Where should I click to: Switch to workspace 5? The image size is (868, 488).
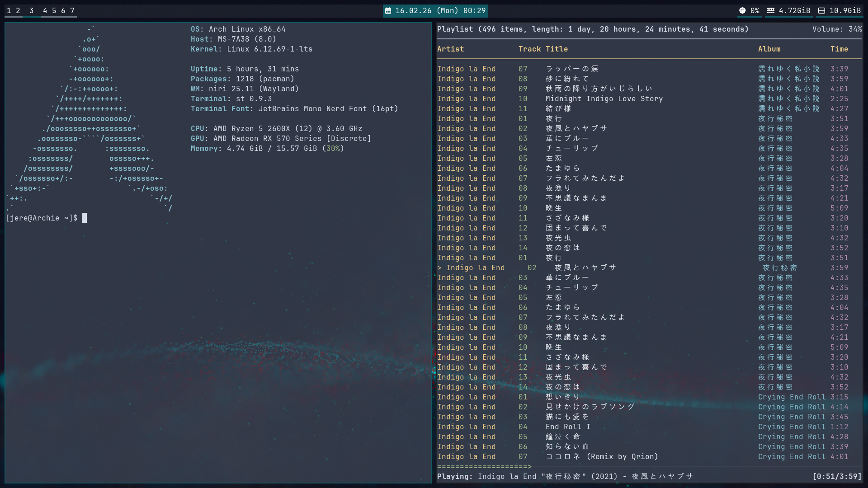tap(54, 11)
